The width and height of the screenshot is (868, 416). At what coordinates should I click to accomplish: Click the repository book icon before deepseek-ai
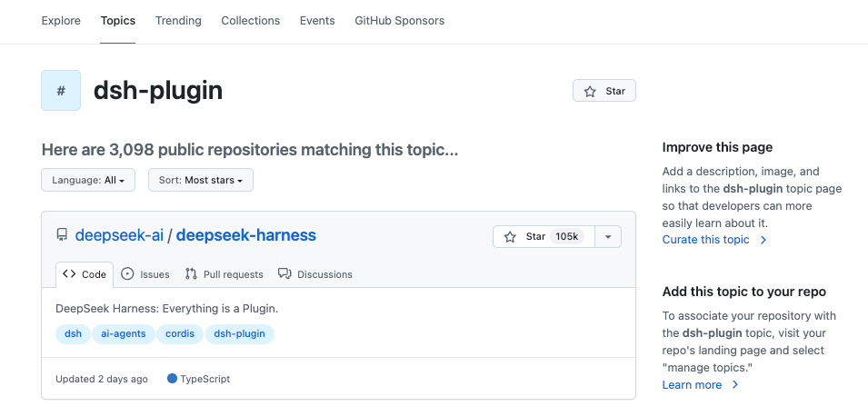tap(62, 235)
